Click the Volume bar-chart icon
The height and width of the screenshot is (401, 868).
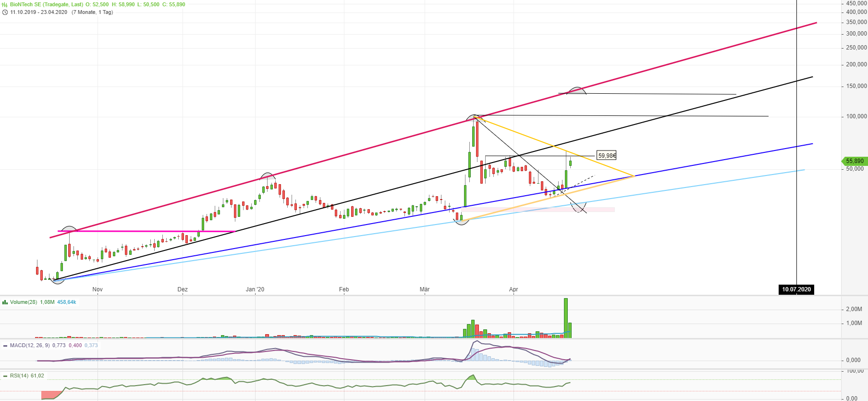pyautogui.click(x=5, y=302)
